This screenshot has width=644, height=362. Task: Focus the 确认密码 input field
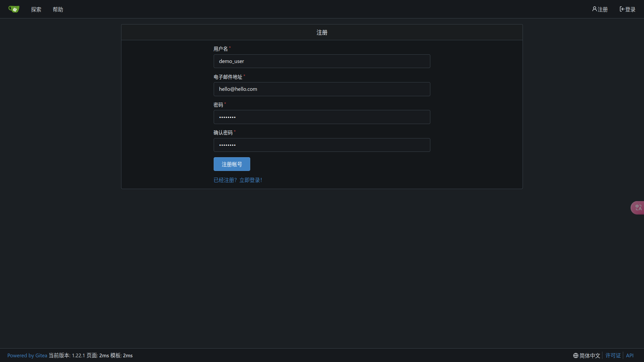(322, 145)
